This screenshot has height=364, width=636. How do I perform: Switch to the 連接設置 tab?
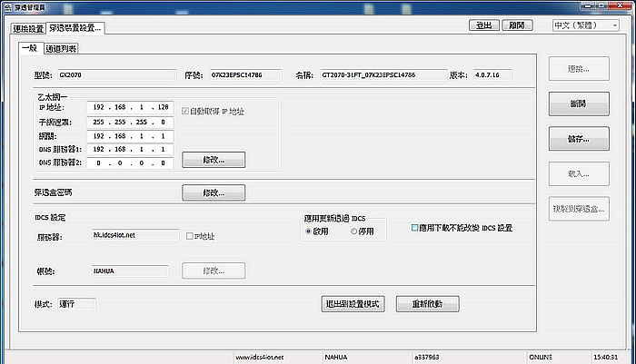click(28, 28)
